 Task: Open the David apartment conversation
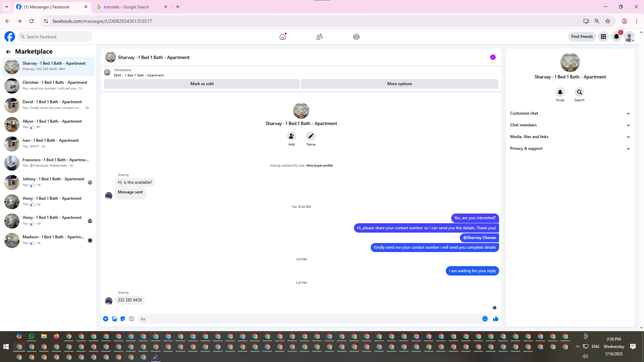point(48,105)
